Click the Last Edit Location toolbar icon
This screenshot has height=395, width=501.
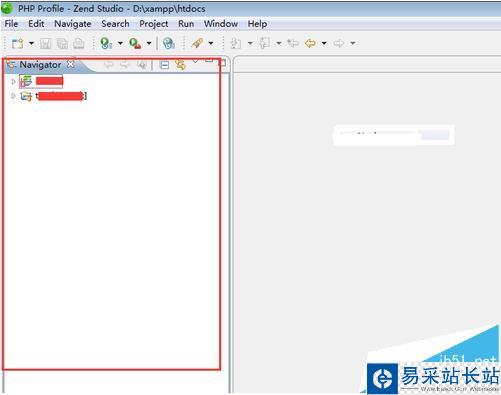tap(293, 43)
